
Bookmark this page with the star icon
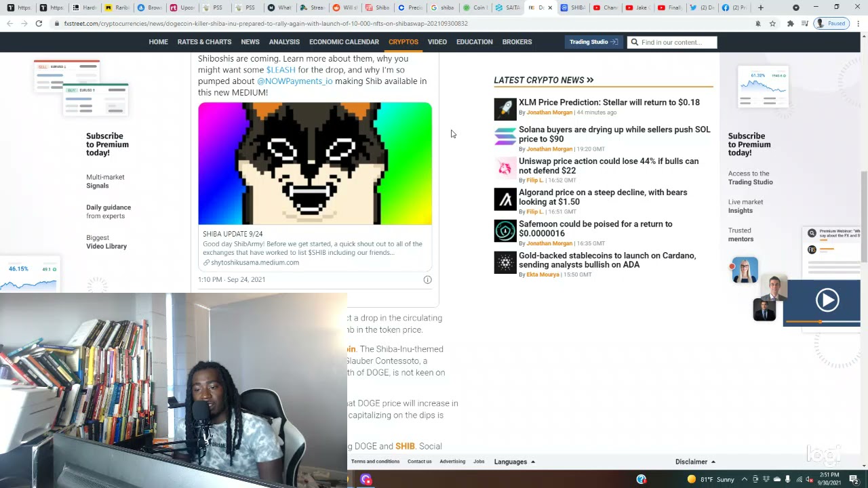pyautogui.click(x=772, y=23)
